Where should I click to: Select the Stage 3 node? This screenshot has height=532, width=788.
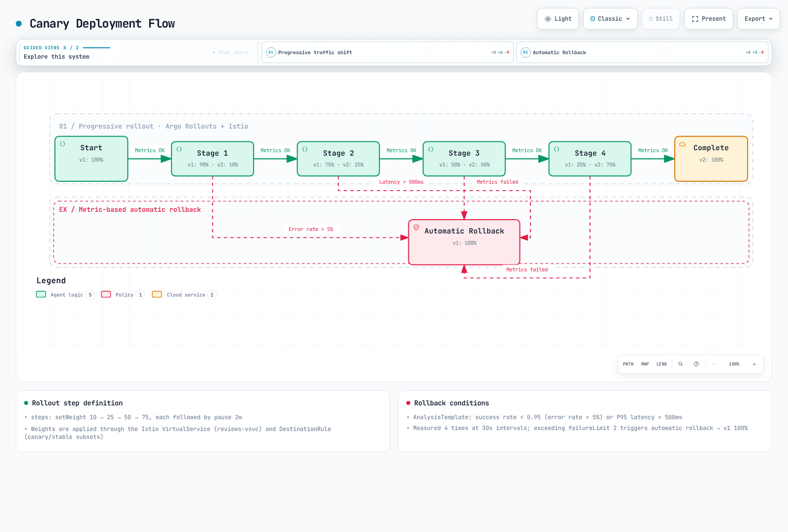tap(464, 159)
